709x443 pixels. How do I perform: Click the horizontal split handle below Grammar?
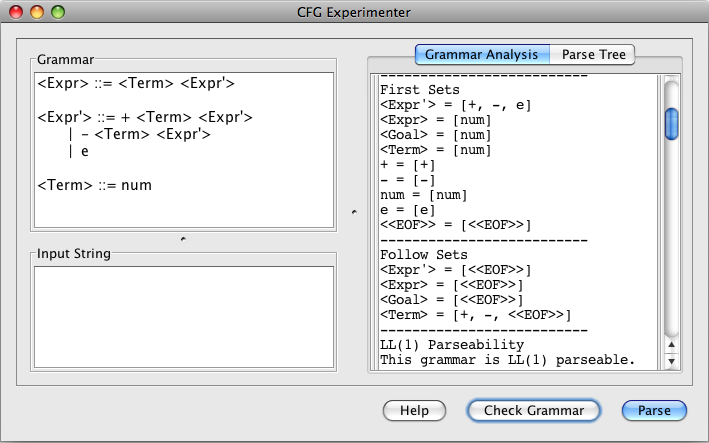click(x=183, y=239)
